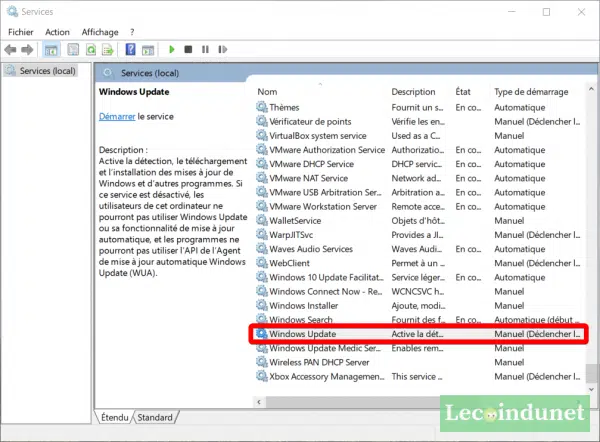Screen dimensions: 600x442
Task: Open the Help toolbar icon
Action: 130,50
